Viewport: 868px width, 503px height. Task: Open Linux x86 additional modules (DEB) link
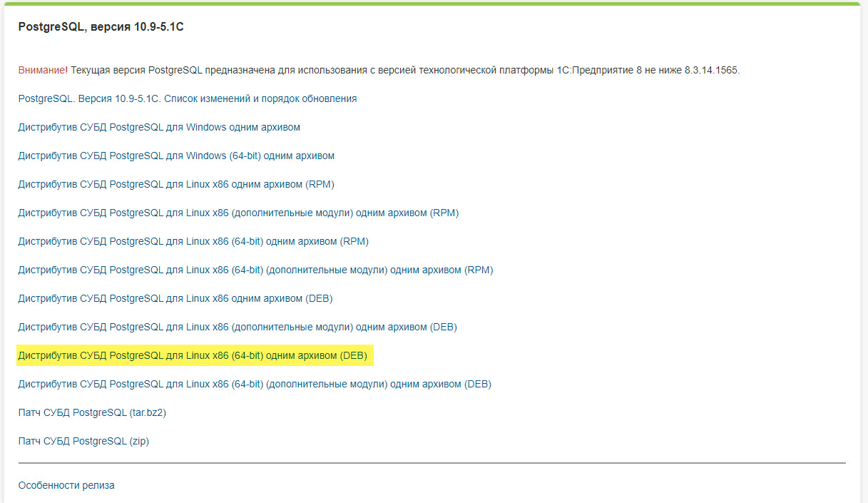click(238, 327)
